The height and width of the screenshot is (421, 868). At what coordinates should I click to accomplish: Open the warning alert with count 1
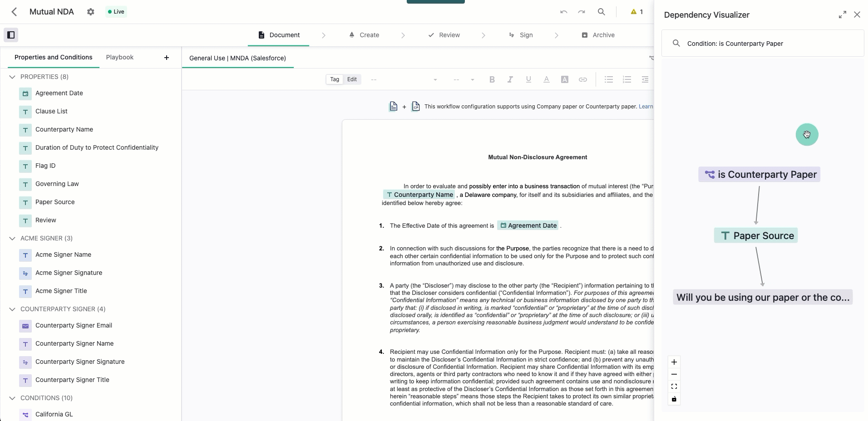(637, 12)
